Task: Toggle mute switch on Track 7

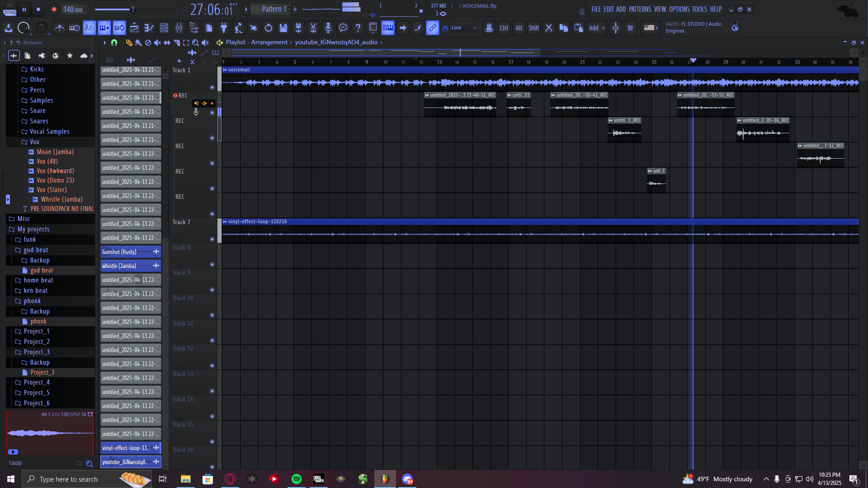Action: 212,239
